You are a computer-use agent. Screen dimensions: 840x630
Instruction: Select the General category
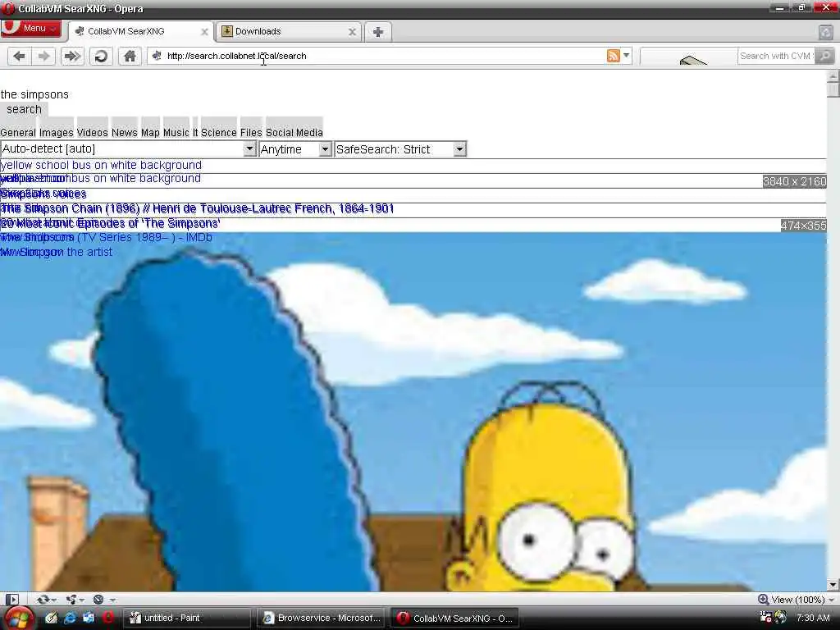click(18, 132)
